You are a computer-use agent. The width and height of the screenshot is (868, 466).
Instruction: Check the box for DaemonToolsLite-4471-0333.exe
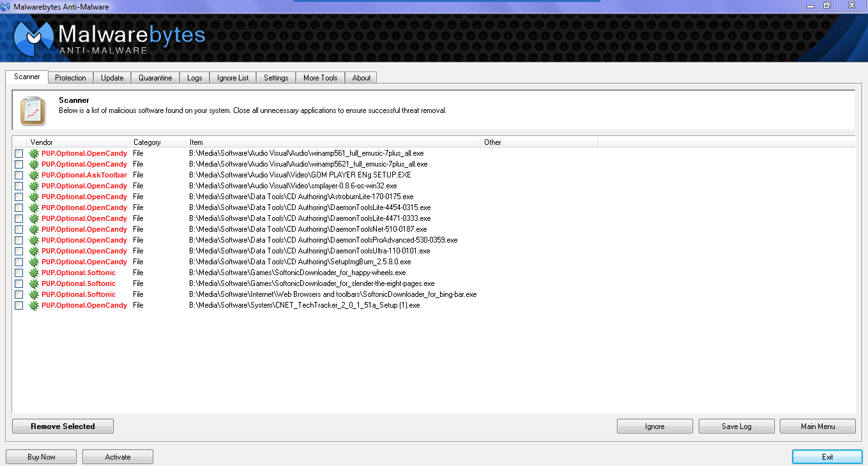pyautogui.click(x=19, y=218)
